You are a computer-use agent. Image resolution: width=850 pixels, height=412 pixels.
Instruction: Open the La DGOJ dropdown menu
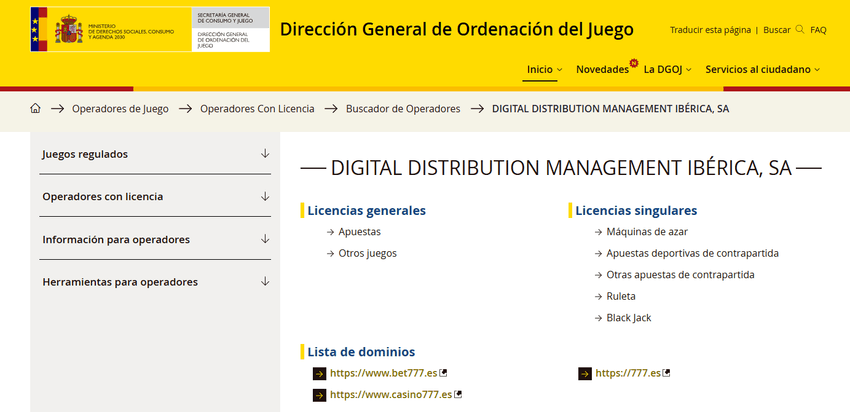tap(668, 69)
